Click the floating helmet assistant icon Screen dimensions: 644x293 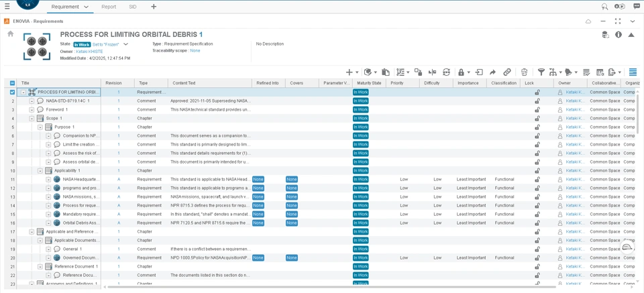tap(627, 247)
